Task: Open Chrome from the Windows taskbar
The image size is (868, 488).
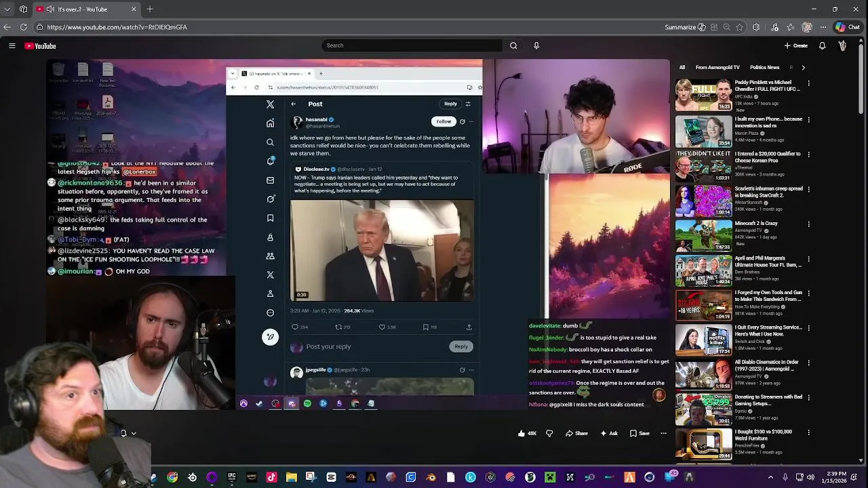Action: click(x=172, y=477)
